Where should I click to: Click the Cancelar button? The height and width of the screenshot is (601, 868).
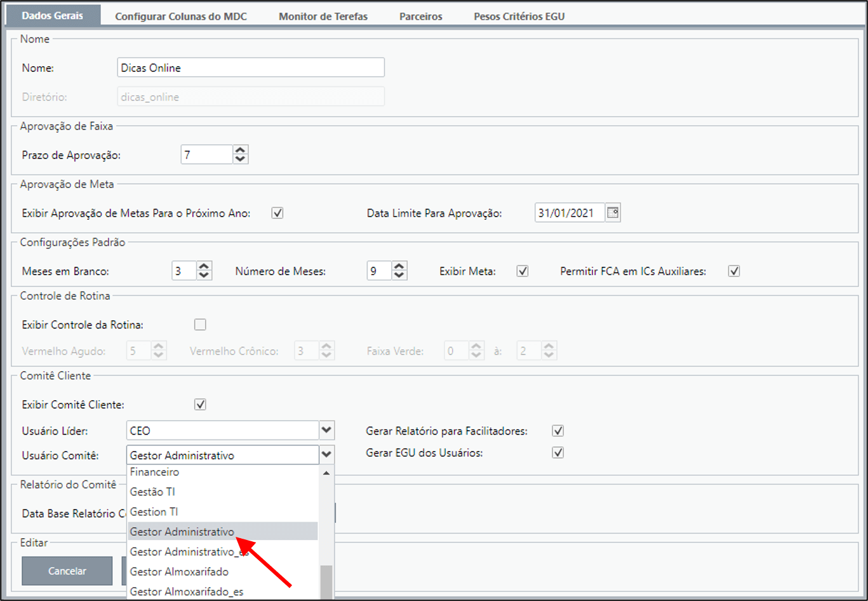[x=67, y=571]
